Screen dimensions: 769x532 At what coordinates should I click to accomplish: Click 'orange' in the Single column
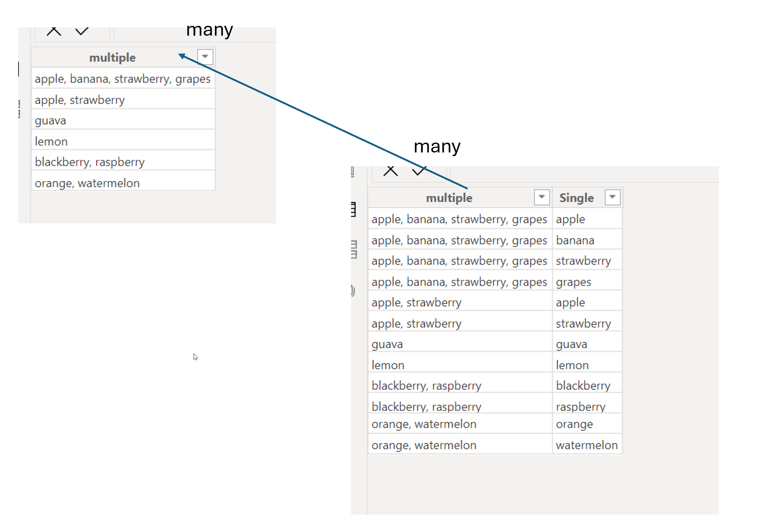[x=587, y=424]
